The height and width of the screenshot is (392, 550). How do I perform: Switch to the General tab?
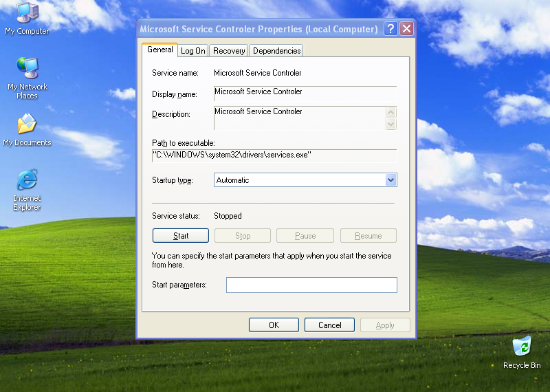pos(160,50)
